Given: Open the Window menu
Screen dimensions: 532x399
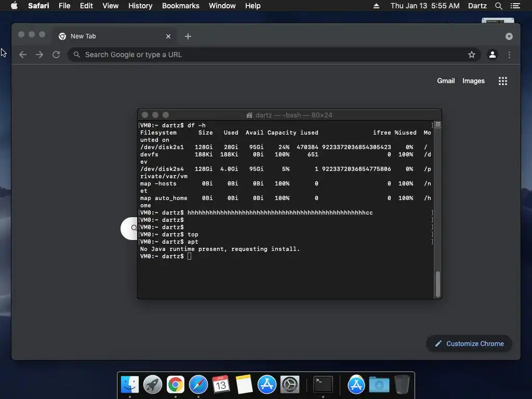Looking at the screenshot, I should (x=222, y=6).
